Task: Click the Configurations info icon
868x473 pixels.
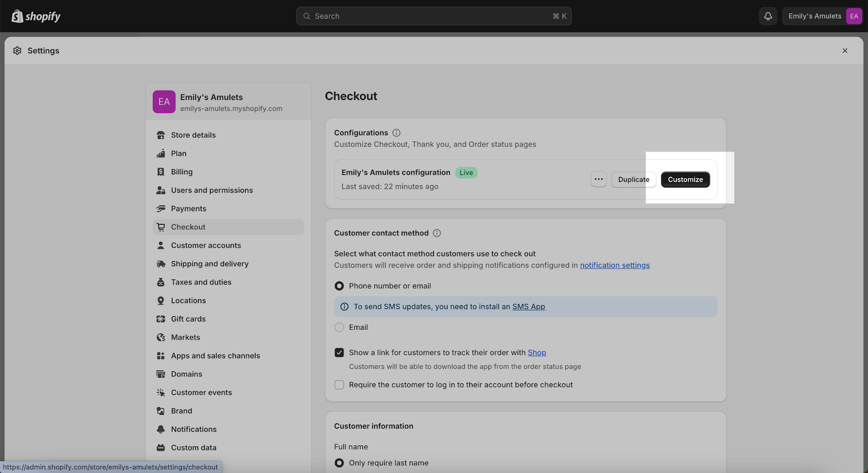Action: (x=396, y=133)
